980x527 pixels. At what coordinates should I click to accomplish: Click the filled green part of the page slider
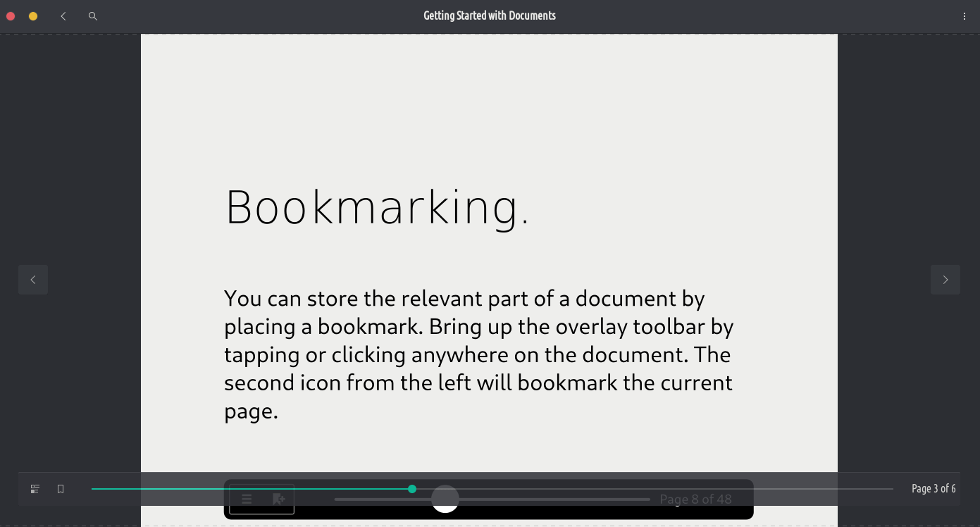coord(247,489)
